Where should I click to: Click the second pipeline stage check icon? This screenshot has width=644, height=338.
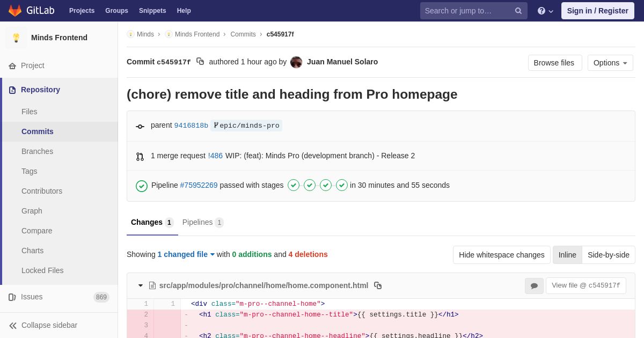tap(310, 185)
